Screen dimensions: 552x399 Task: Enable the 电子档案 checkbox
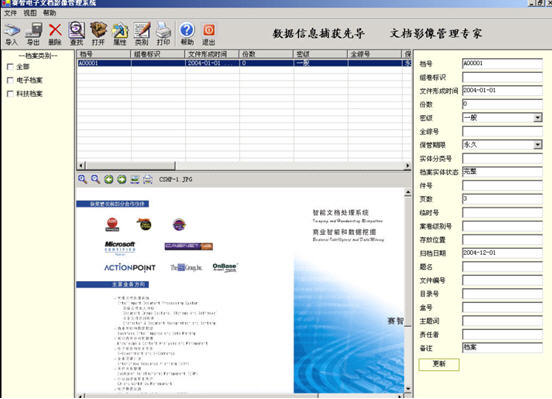[x=10, y=80]
